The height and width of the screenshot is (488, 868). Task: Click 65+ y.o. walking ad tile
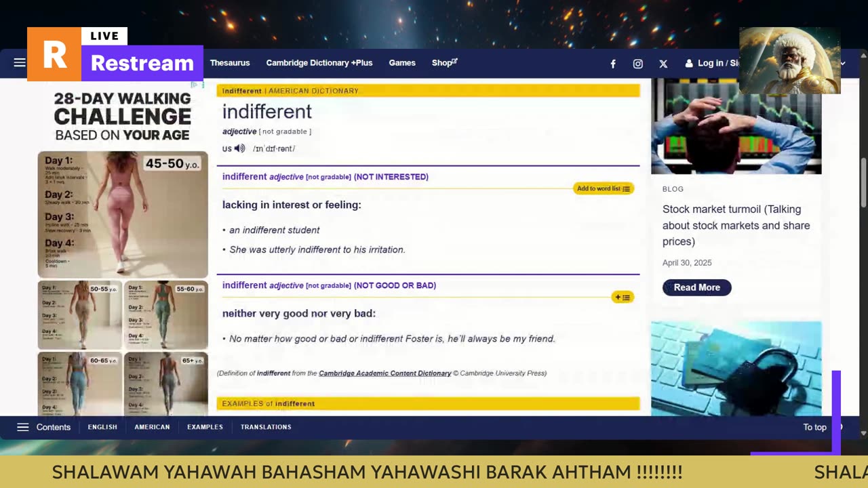coord(166,384)
